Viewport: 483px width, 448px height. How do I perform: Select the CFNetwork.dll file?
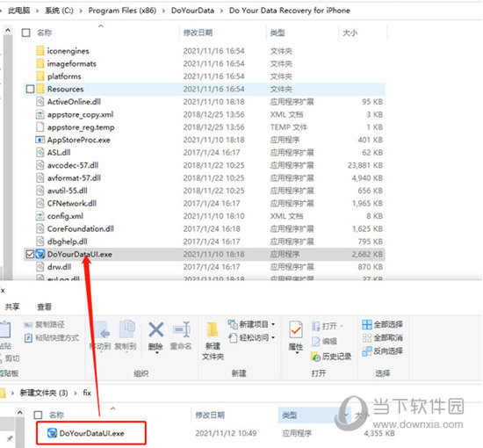click(205, 203)
